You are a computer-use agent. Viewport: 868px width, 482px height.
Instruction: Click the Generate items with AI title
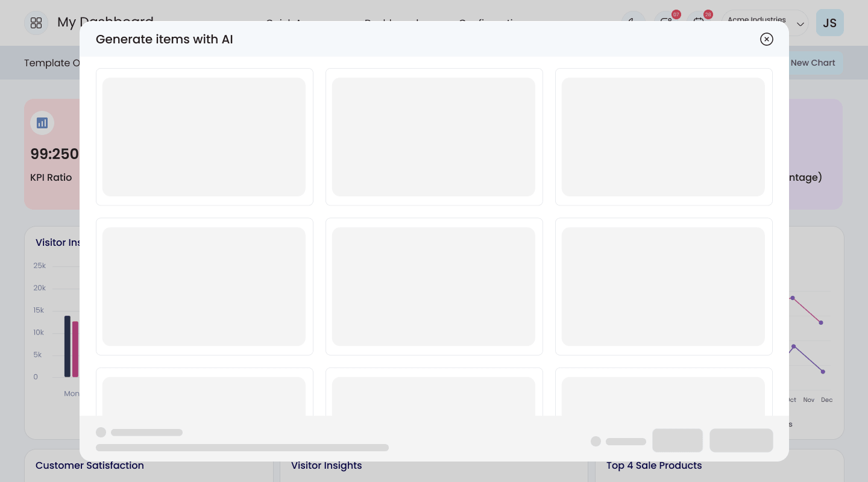(x=165, y=39)
